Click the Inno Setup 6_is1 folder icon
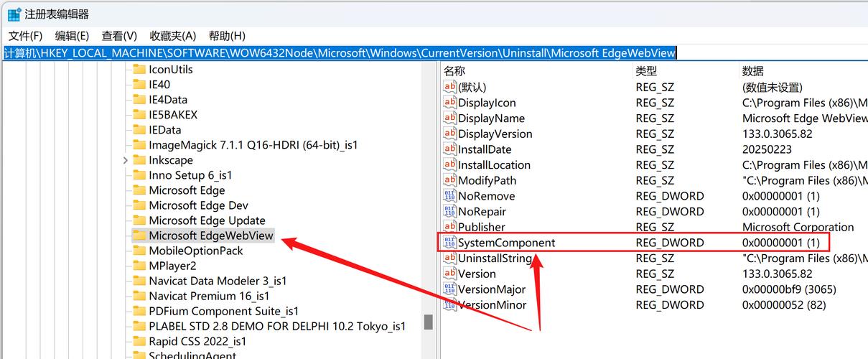Image resolution: width=868 pixels, height=359 pixels. 139,175
